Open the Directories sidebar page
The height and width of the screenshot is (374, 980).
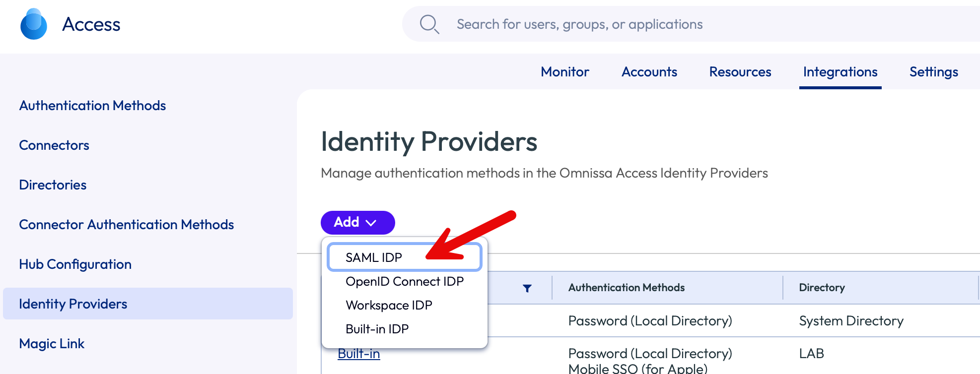[x=53, y=185]
